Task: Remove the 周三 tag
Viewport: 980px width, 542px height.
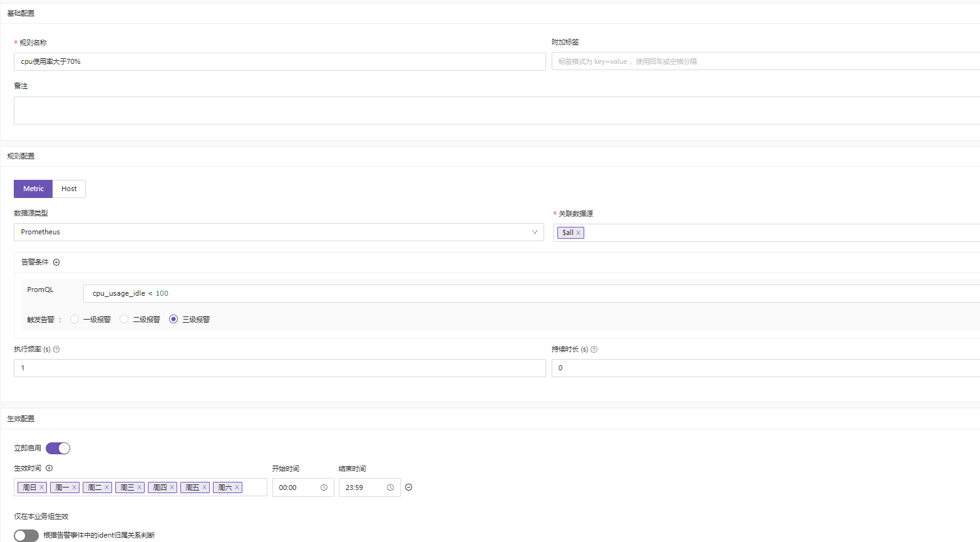Action: coord(139,487)
